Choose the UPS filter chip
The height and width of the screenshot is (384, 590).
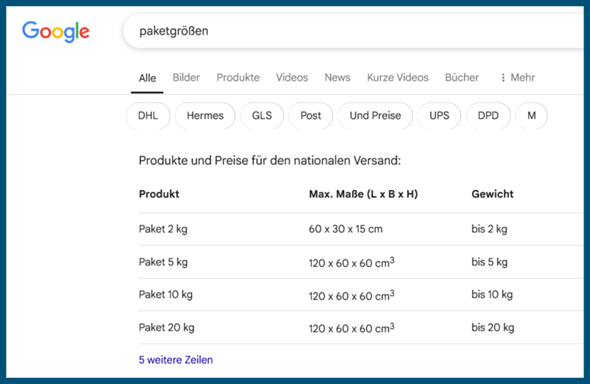point(439,115)
